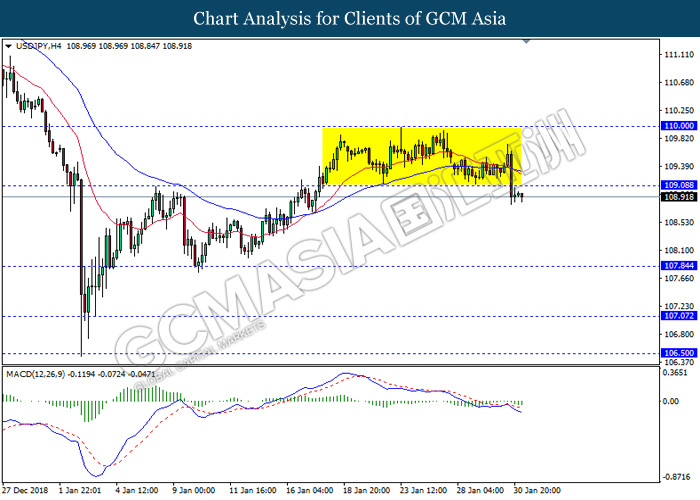Click the USDJPY,H4 symbol title text
The height and width of the screenshot is (500, 700).
tap(38, 46)
